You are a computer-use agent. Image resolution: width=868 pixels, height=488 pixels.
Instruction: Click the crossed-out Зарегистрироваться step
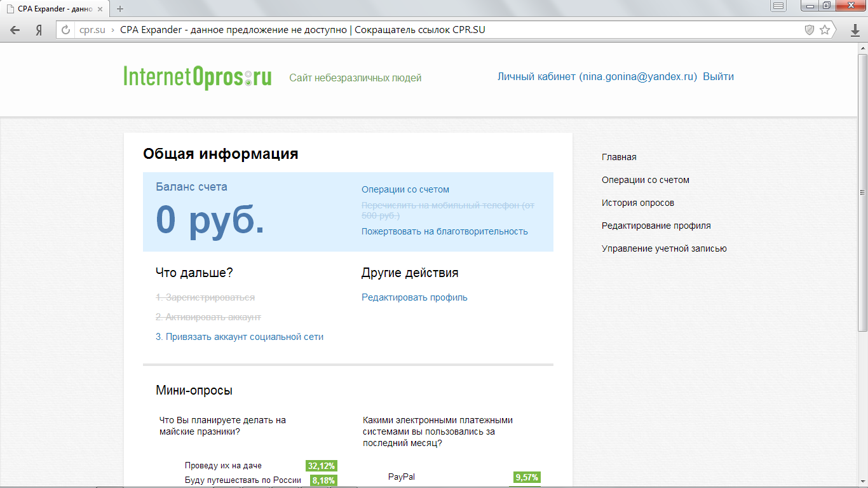[x=205, y=297]
